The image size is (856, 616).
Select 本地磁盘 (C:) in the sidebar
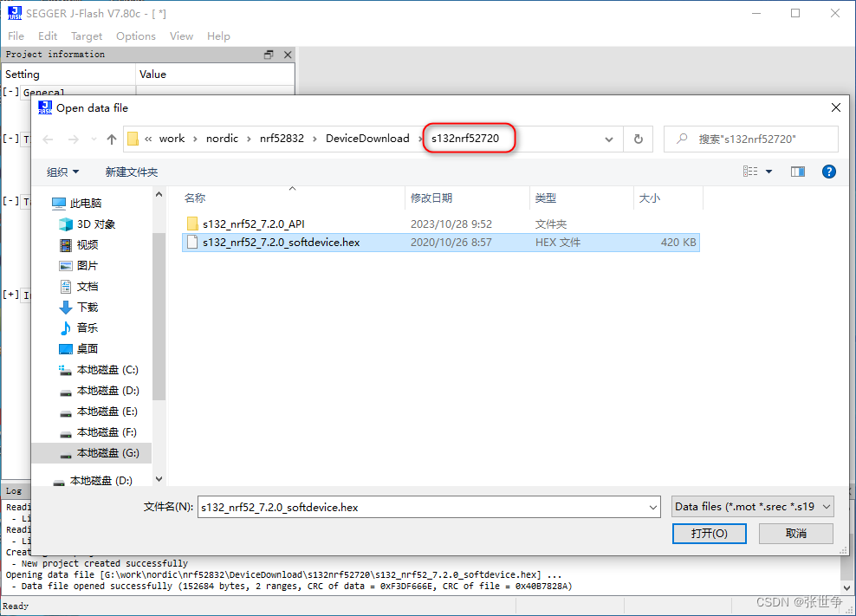pyautogui.click(x=107, y=370)
